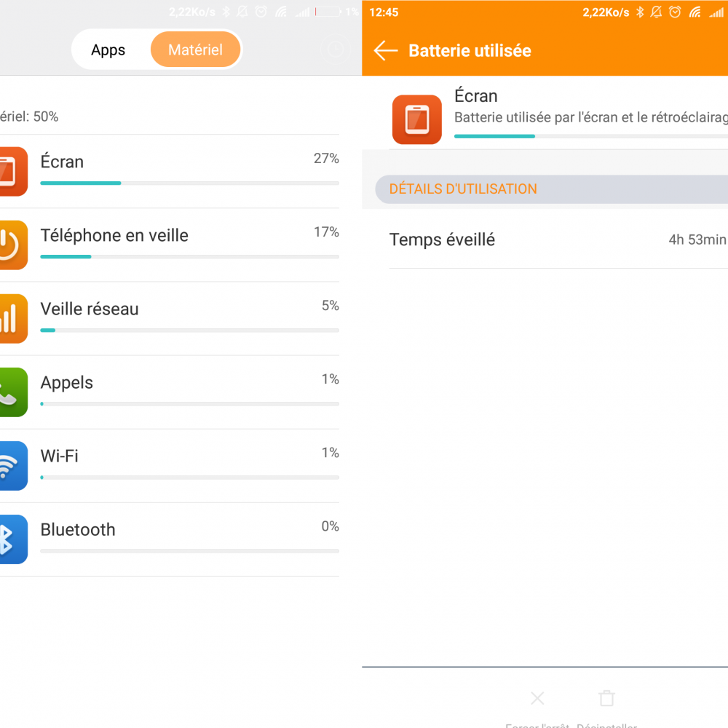Tap the large Écran icon in detail pane
Viewport: 728px width, 728px height.
coord(417,119)
